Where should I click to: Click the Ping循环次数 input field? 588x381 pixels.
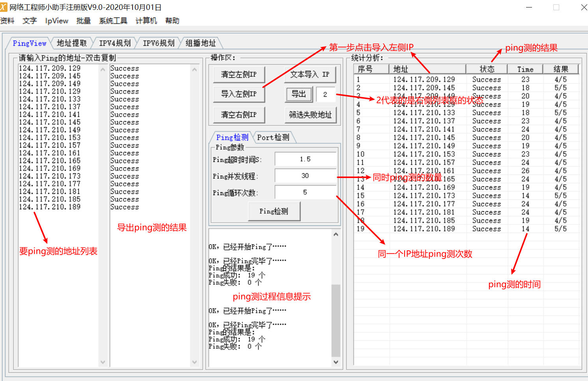click(x=305, y=192)
